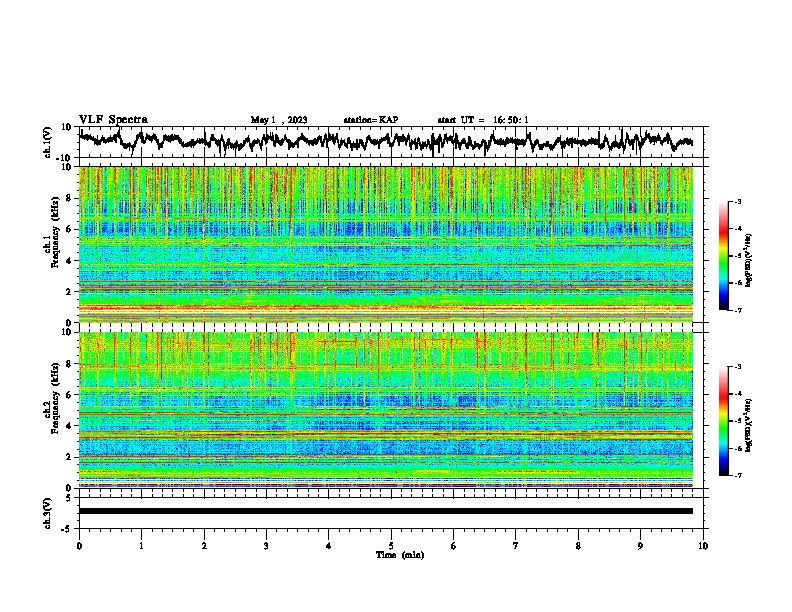
Task: Click the time axis tick label "3"
Action: 266,545
